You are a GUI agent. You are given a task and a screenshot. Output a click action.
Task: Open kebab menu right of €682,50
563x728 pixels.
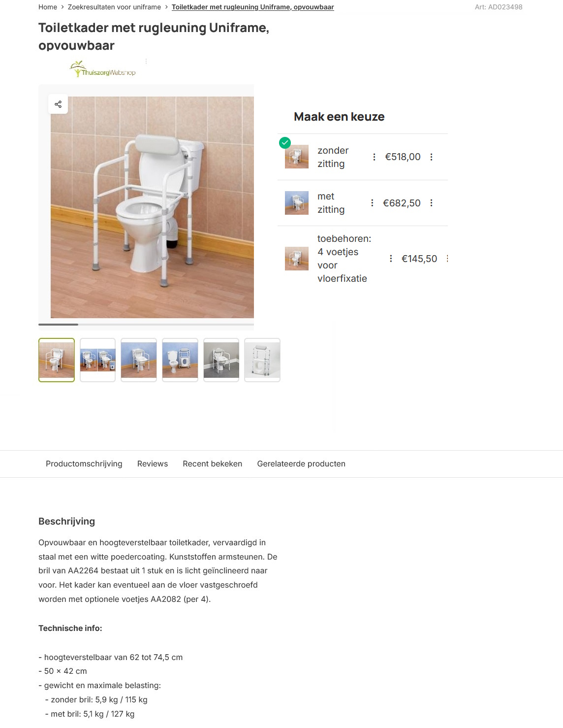coord(432,203)
